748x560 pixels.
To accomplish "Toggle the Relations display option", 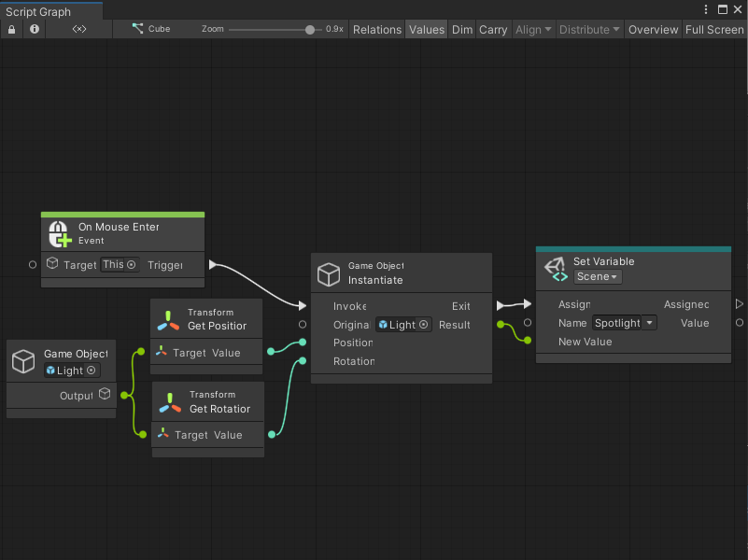I will (376, 29).
